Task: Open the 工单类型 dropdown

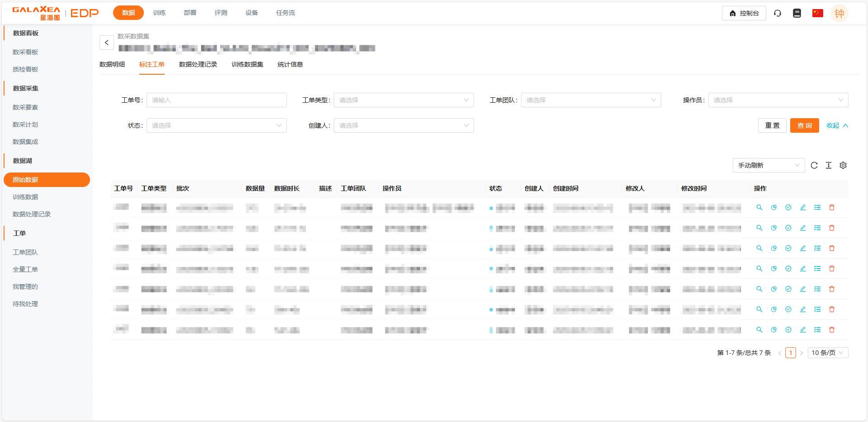Action: (x=403, y=100)
